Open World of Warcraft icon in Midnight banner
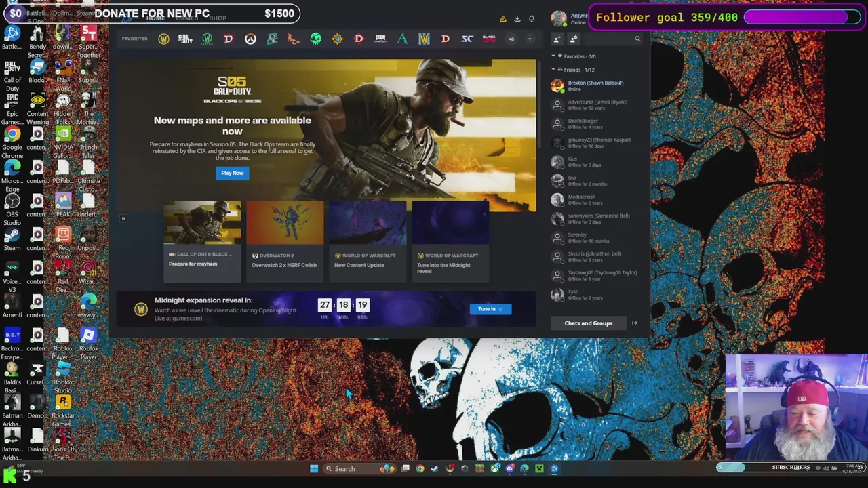The height and width of the screenshot is (488, 868). click(x=140, y=310)
